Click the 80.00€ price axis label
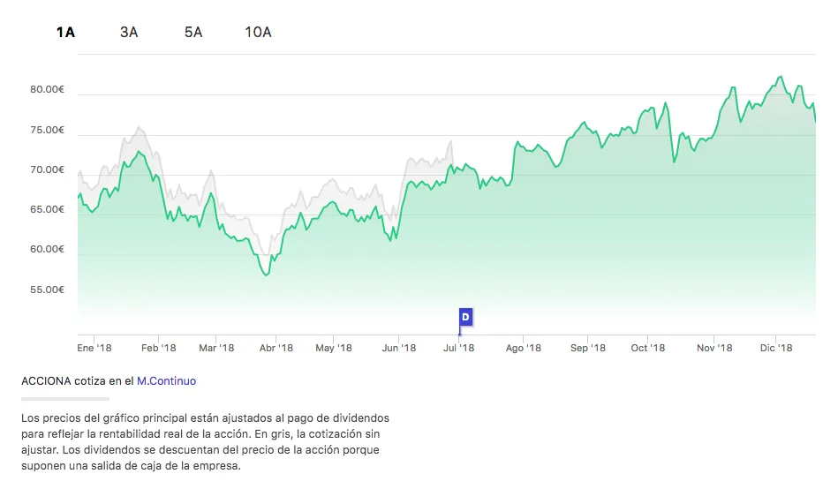The height and width of the screenshot is (504, 838). click(x=47, y=90)
